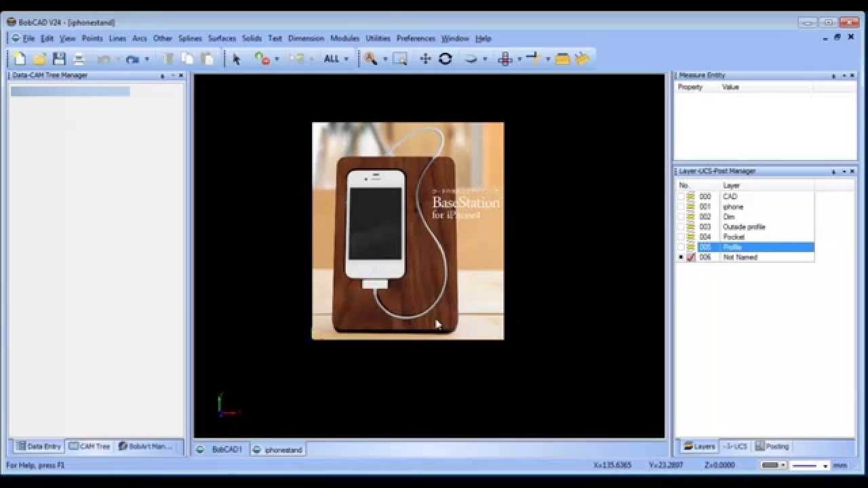This screenshot has width=868, height=488.
Task: Open the view orientation dropdown arrow
Action: (484, 59)
